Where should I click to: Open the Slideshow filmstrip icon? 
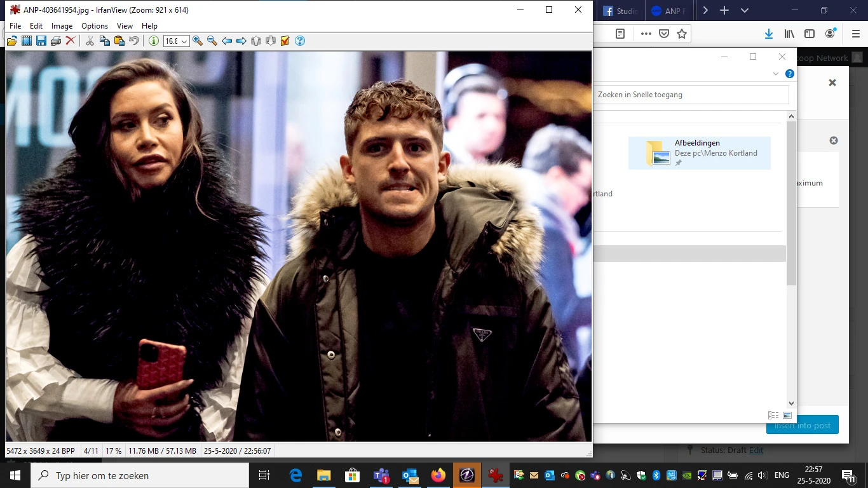coord(27,41)
